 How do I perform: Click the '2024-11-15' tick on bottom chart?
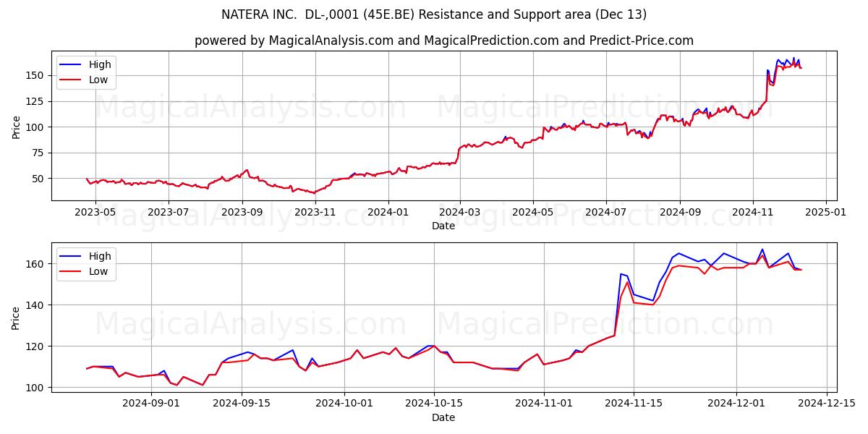click(634, 404)
